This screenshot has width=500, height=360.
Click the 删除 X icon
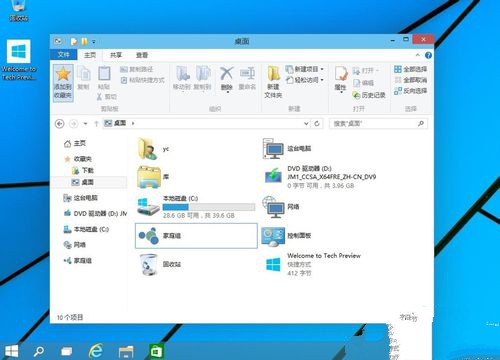pos(227,73)
